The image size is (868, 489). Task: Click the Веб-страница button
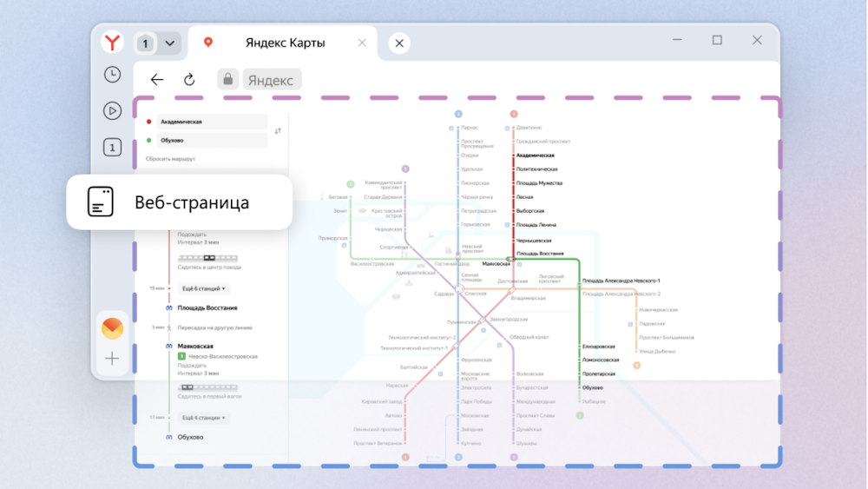pos(180,202)
